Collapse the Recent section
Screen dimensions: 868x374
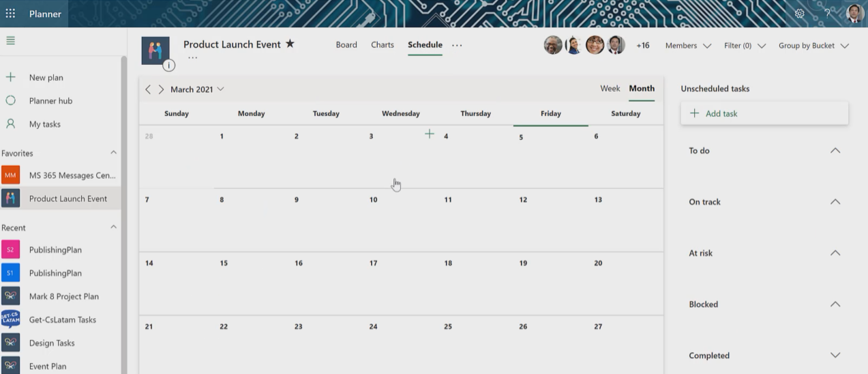pos(113,227)
